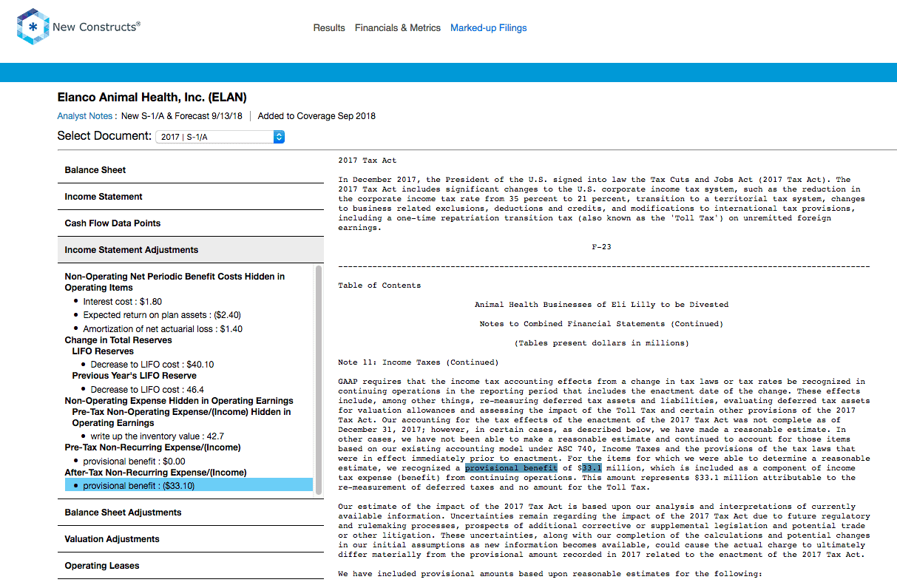Expand the Balance Sheet section

[x=191, y=170]
